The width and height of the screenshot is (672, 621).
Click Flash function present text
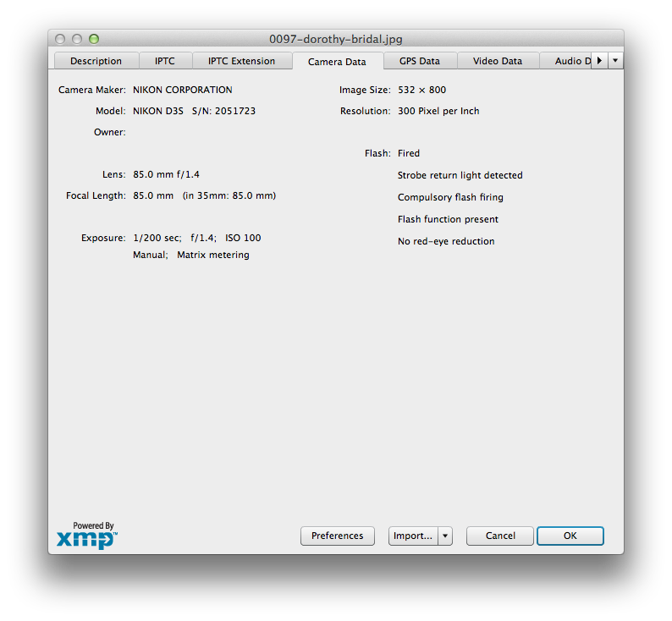448,219
